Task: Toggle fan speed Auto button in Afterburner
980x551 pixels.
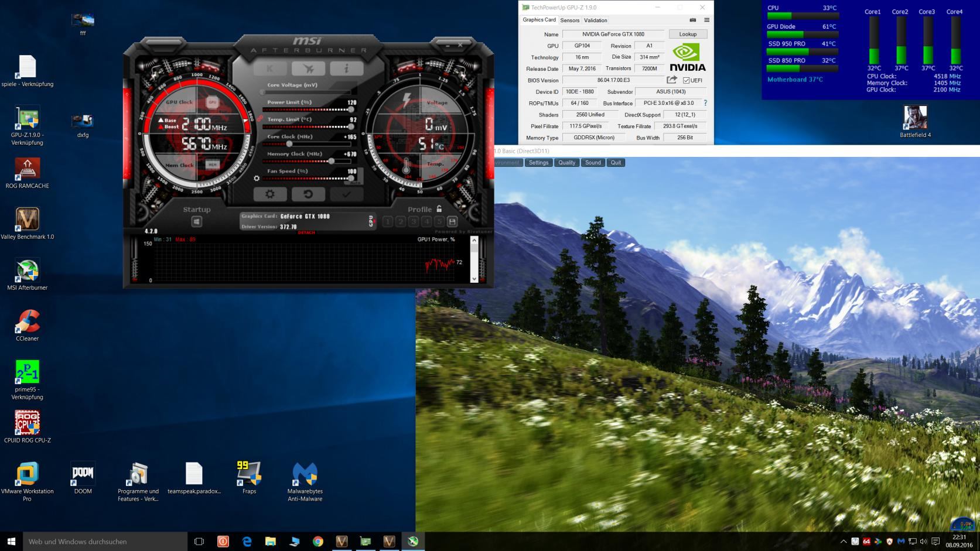Action: click(x=356, y=183)
